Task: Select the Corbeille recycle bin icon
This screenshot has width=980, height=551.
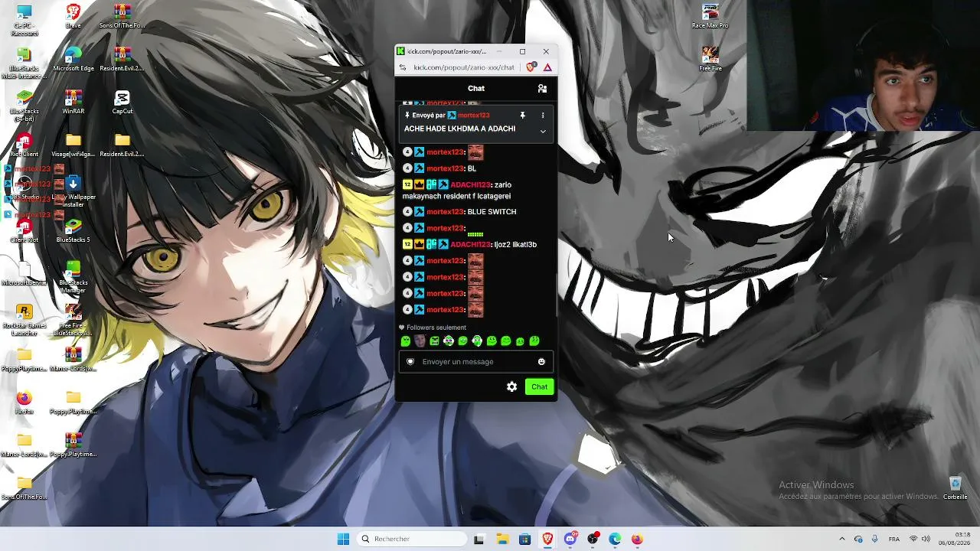Action: 955,487
